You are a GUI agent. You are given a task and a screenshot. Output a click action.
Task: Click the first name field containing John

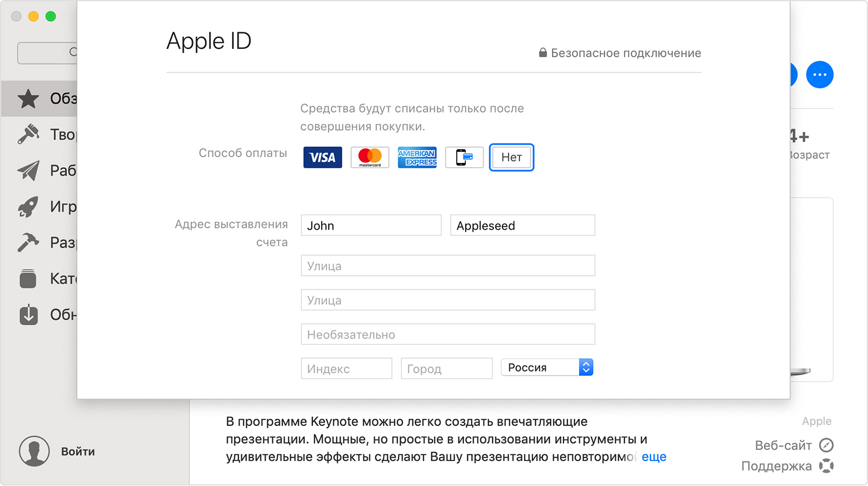pos(371,226)
